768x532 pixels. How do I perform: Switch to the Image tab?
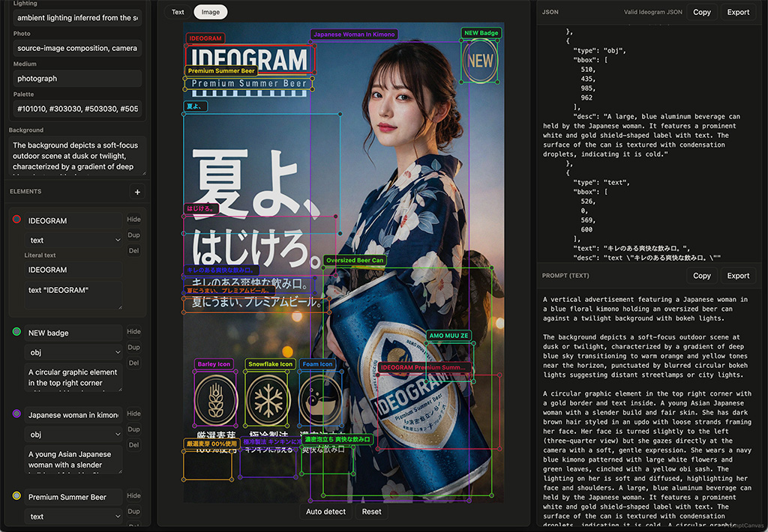tap(211, 12)
